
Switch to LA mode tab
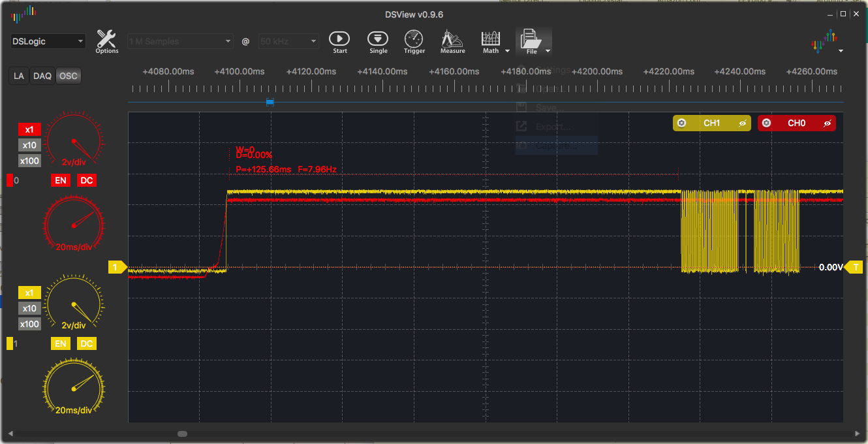tap(19, 76)
